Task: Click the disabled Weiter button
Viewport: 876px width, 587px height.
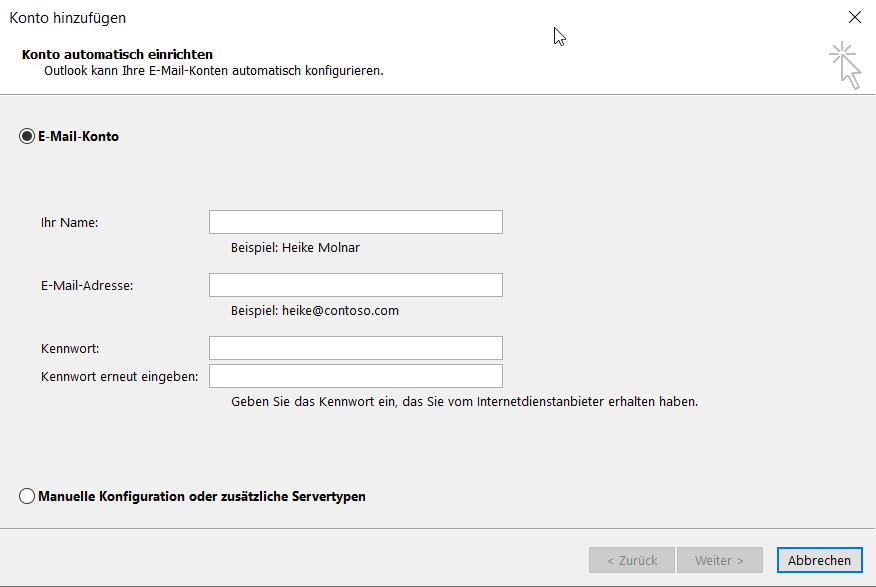Action: pyautogui.click(x=720, y=560)
